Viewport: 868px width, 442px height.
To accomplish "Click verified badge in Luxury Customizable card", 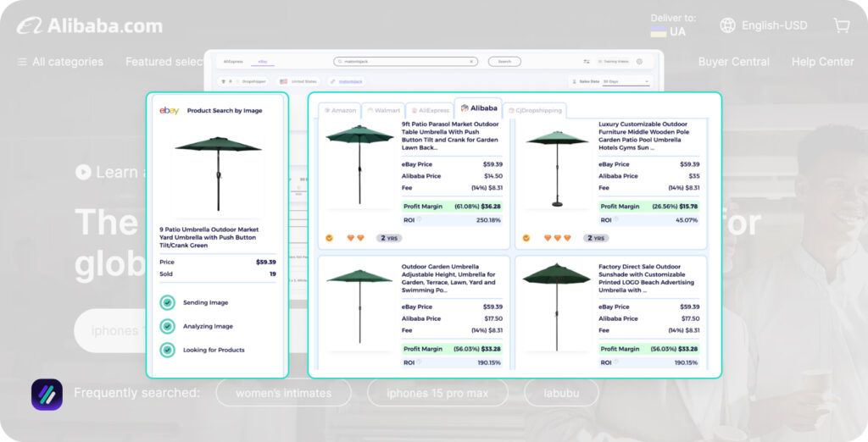I will click(526, 238).
